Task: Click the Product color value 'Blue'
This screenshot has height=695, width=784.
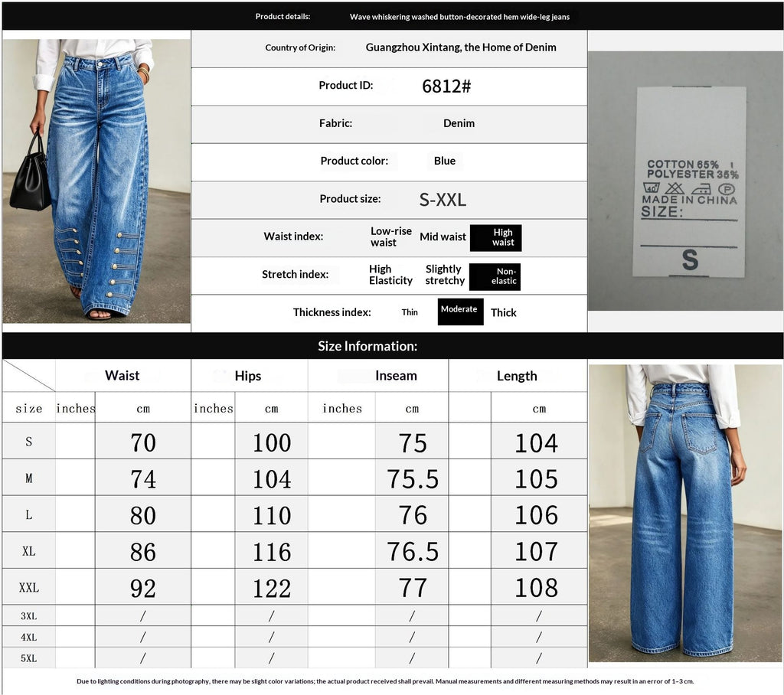Action: pyautogui.click(x=445, y=161)
